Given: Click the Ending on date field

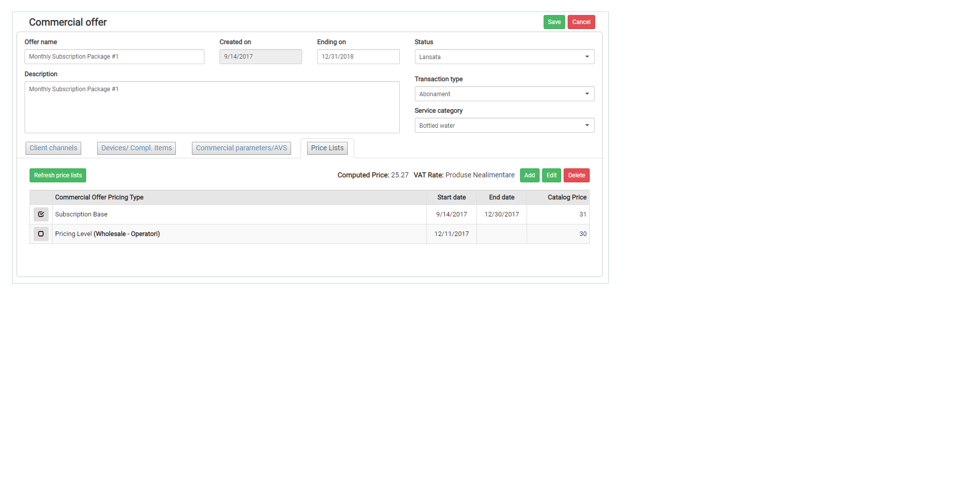Looking at the screenshot, I should pyautogui.click(x=358, y=57).
